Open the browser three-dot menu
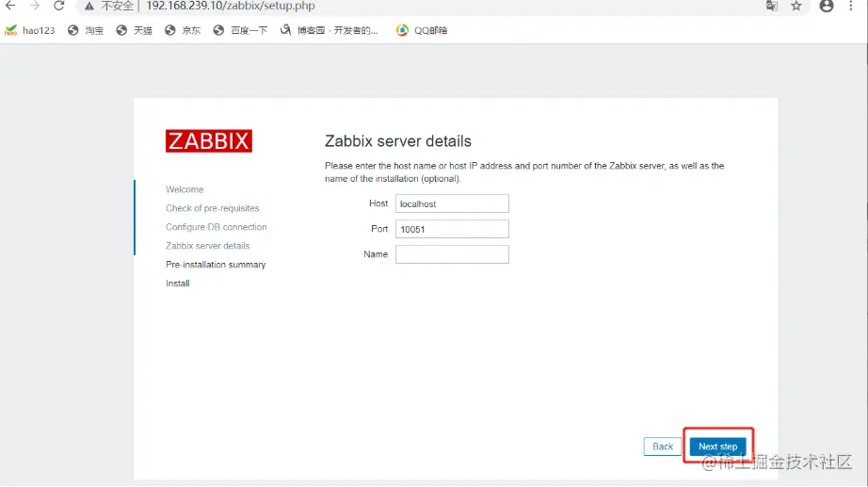The width and height of the screenshot is (868, 487). pos(851,6)
